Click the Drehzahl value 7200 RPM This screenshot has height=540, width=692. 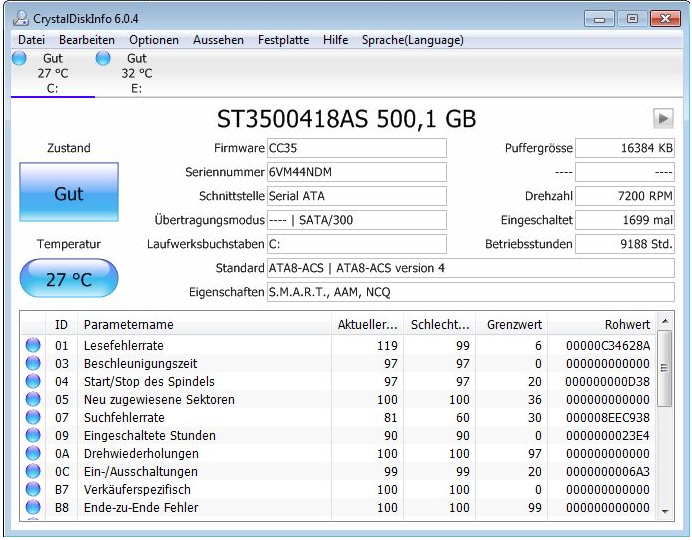[624, 196]
